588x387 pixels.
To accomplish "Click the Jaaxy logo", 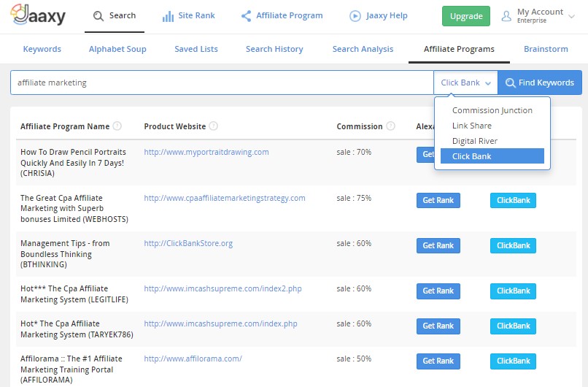I will click(38, 15).
